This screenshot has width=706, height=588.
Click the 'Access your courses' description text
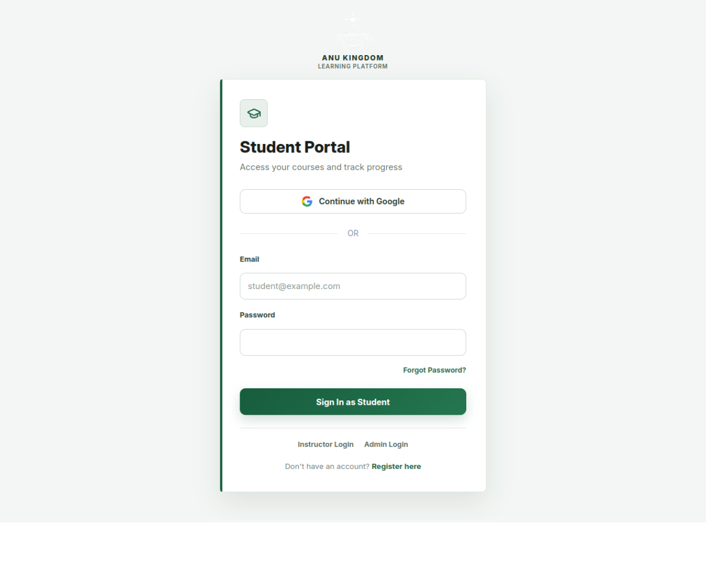coord(321,167)
